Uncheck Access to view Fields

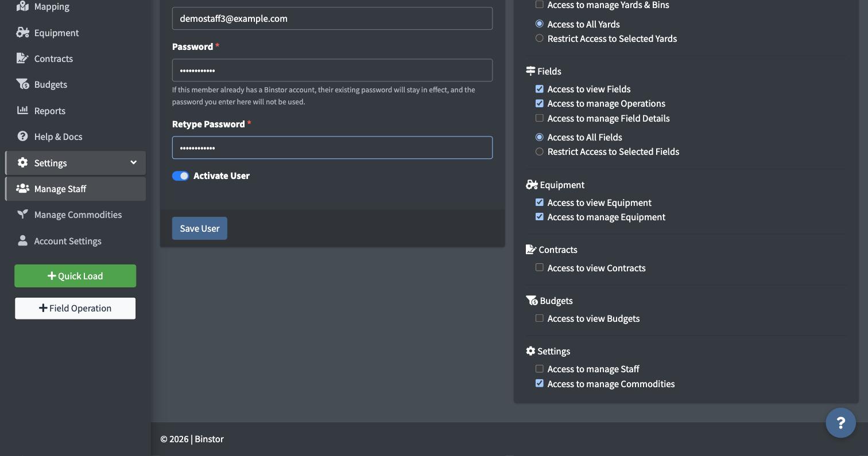click(x=539, y=89)
